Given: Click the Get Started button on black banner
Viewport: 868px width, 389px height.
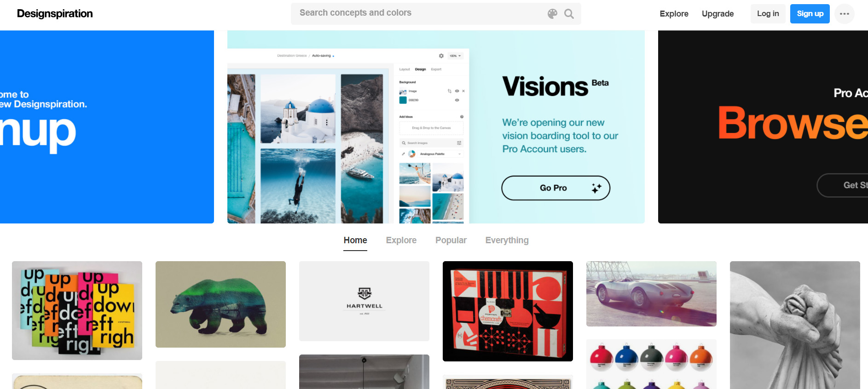Looking at the screenshot, I should tap(843, 185).
